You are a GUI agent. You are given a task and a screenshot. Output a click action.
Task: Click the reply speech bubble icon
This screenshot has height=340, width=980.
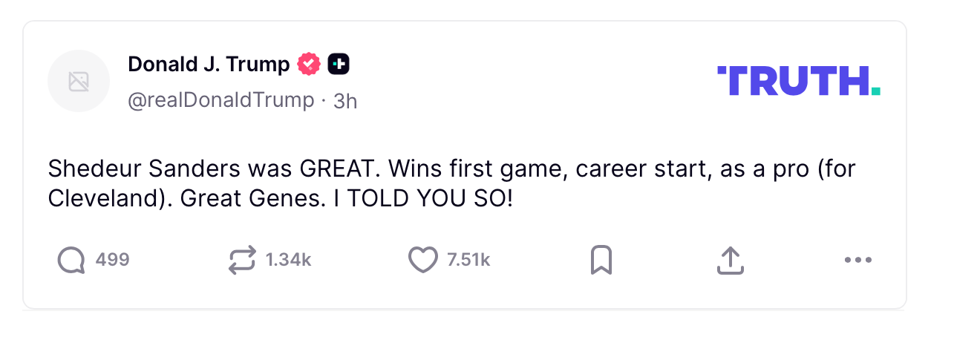[71, 260]
